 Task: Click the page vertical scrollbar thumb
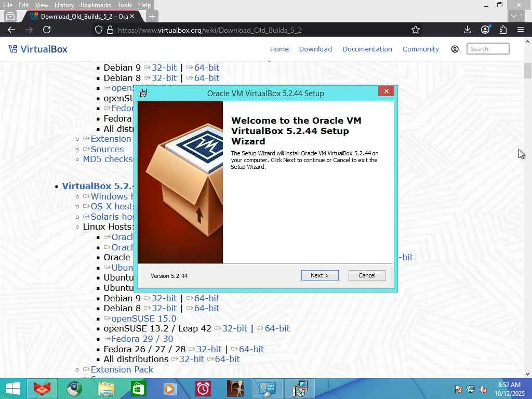[527, 71]
